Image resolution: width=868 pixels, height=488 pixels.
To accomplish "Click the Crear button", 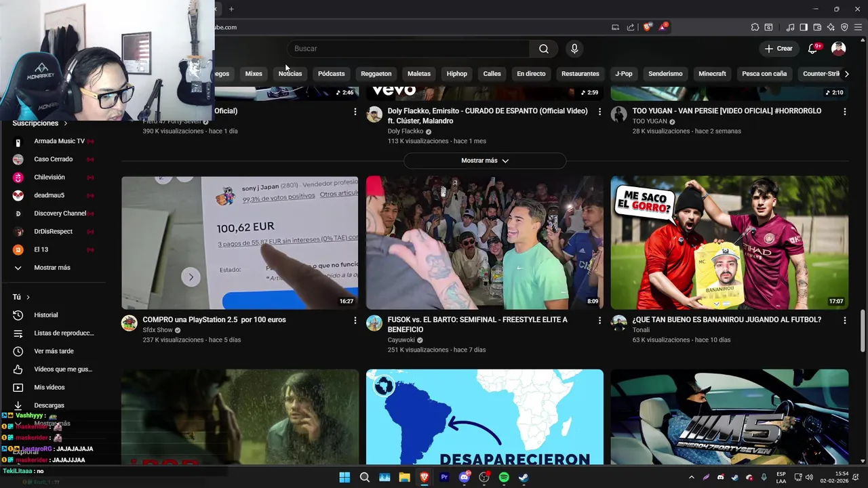I will [x=778, y=49].
